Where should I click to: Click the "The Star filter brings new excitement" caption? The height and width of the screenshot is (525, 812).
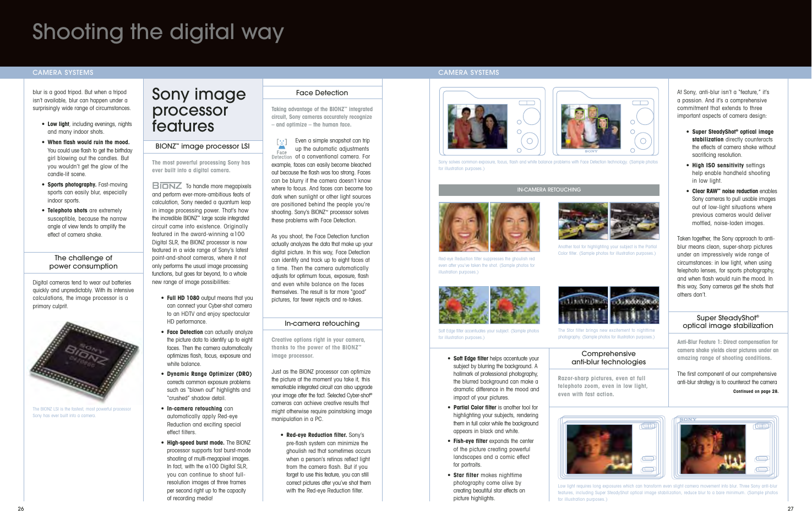[x=607, y=333]
